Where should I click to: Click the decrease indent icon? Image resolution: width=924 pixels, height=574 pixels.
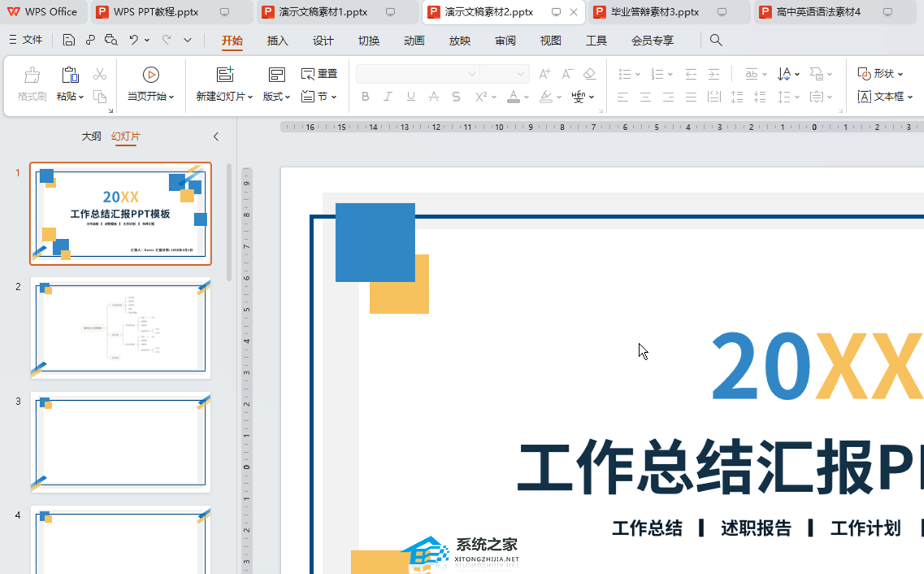tap(691, 74)
